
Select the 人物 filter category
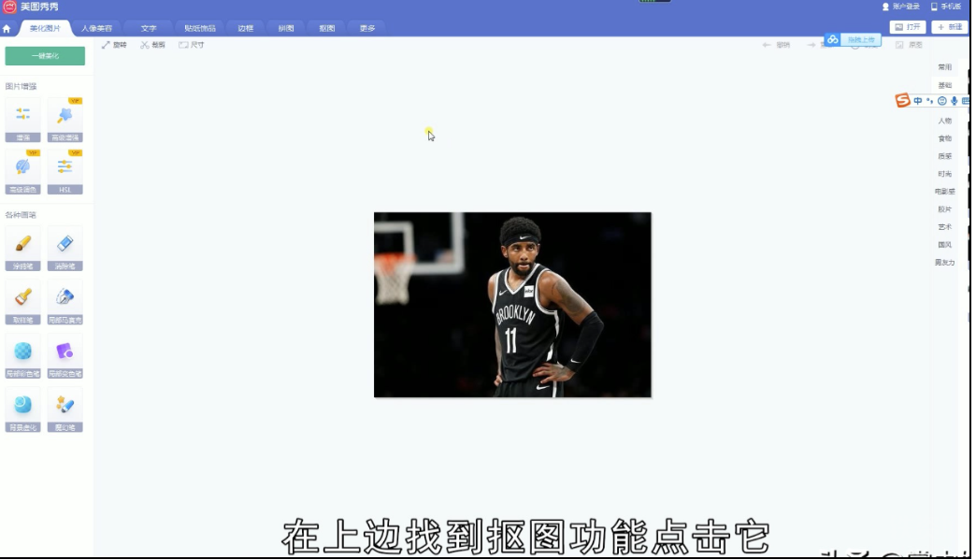point(944,121)
